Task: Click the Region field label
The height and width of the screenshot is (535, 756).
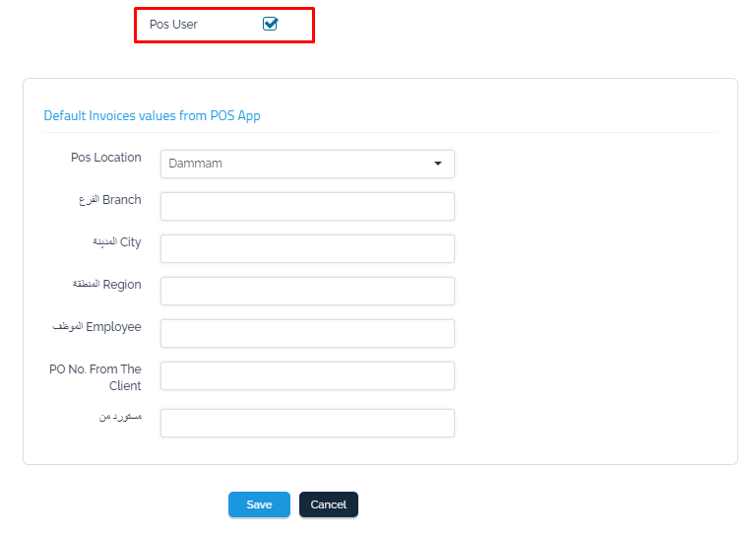Action: [x=106, y=285]
